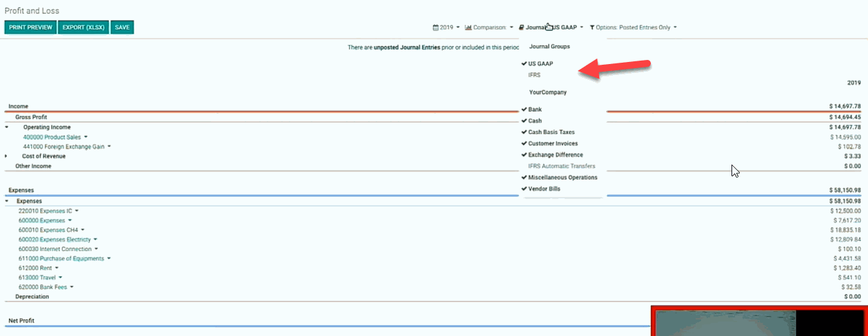Open the 600020 Expenses Electricity account
This screenshot has height=336, width=868.
(54, 240)
